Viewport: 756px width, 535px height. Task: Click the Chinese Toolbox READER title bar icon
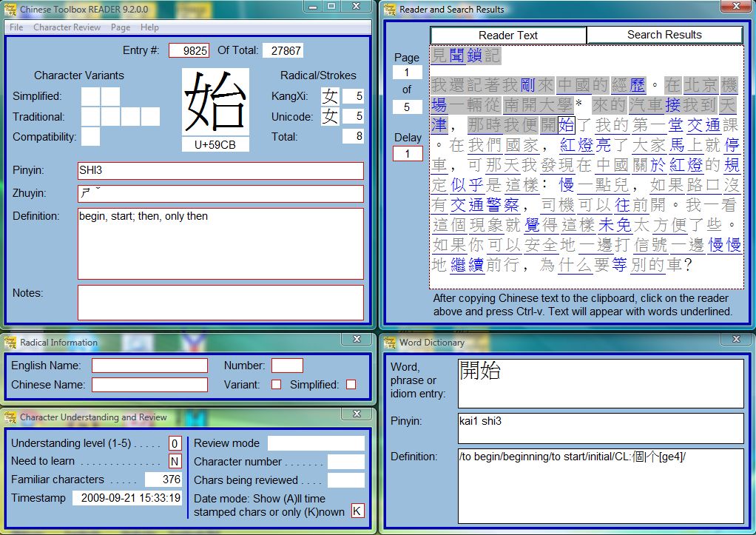coord(10,10)
